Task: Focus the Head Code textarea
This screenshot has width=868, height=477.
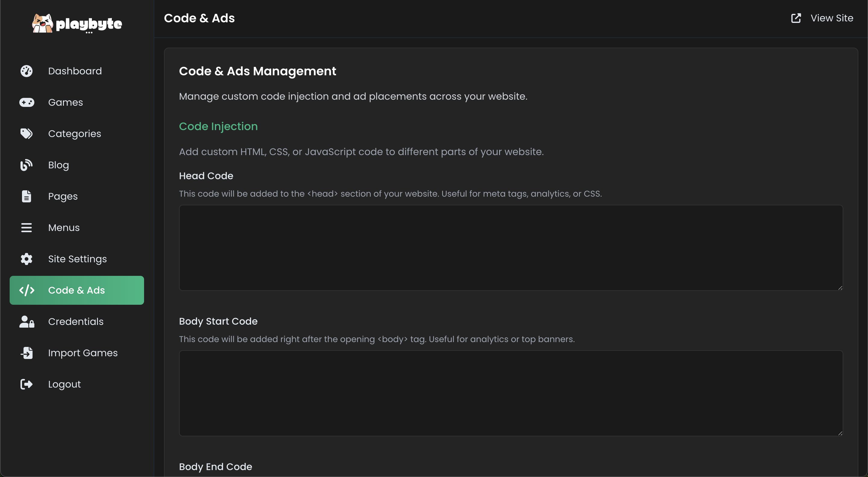Action: 511,248
